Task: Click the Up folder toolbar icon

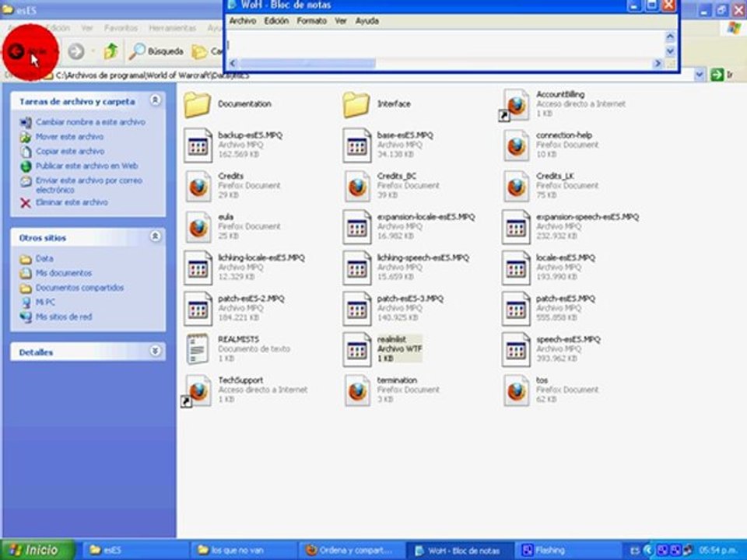Action: 111,51
